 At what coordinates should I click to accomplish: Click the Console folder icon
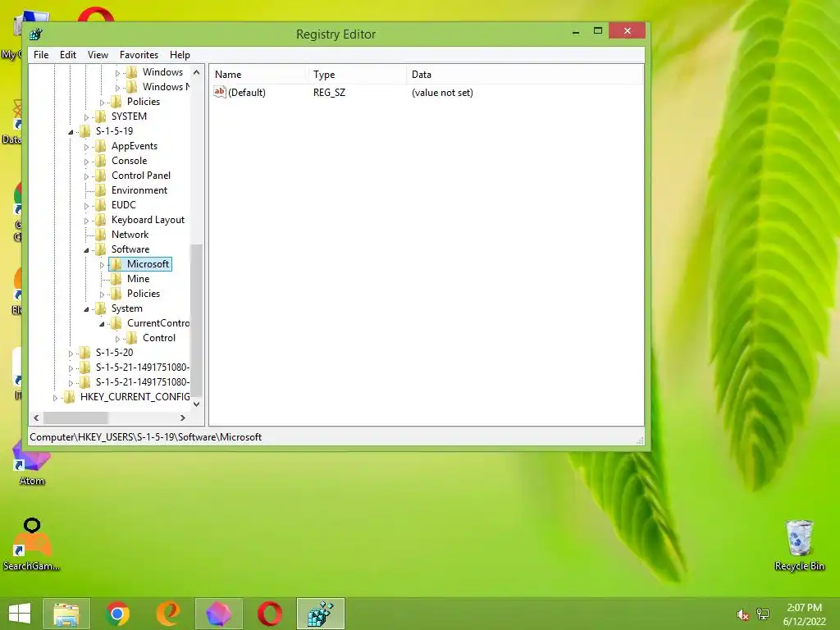pos(100,161)
